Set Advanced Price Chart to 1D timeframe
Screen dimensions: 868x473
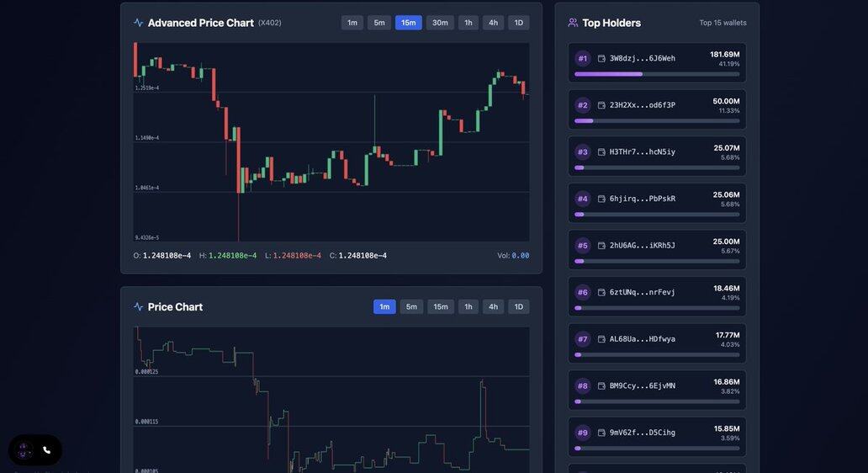[x=519, y=23]
